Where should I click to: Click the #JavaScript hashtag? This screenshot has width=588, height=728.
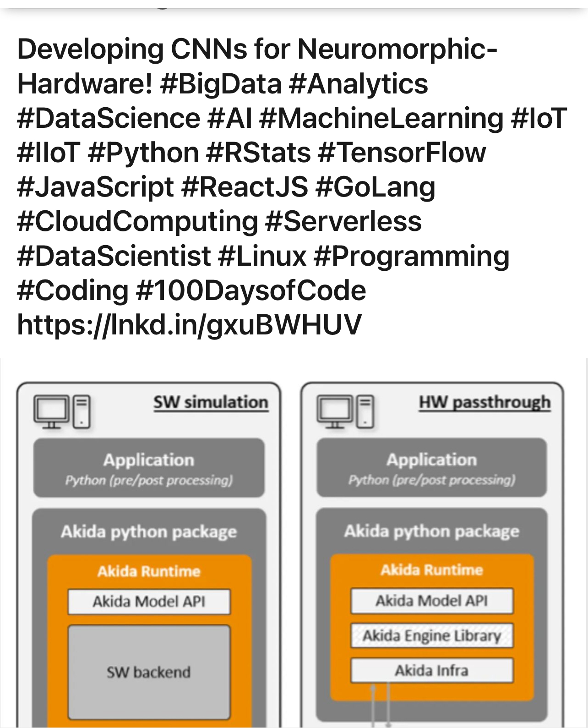pyautogui.click(x=95, y=187)
